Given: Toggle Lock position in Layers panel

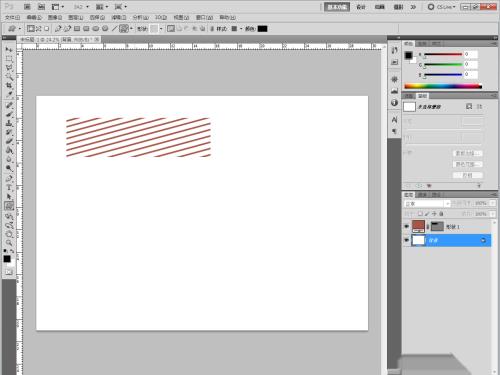Looking at the screenshot, I should pyautogui.click(x=434, y=213).
